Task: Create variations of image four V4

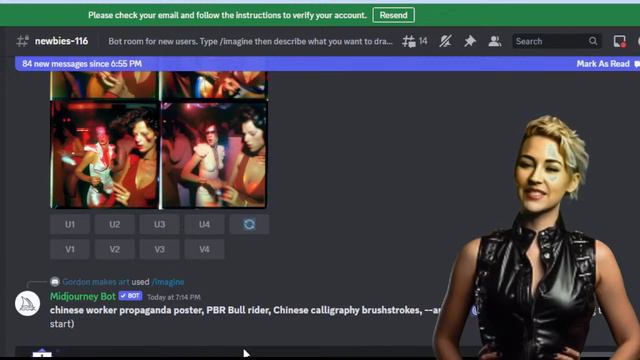Action: 204,249
